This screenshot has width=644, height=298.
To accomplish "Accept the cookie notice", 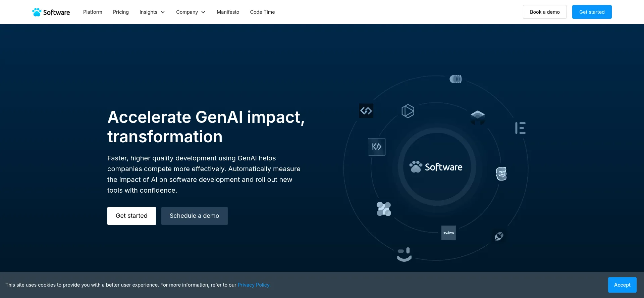I will click(622, 285).
